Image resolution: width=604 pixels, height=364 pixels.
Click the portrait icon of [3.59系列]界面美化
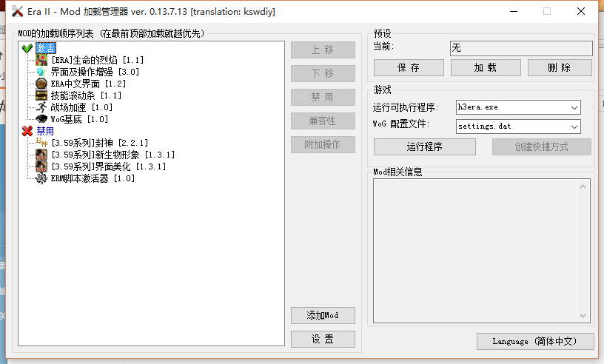pyautogui.click(x=41, y=166)
